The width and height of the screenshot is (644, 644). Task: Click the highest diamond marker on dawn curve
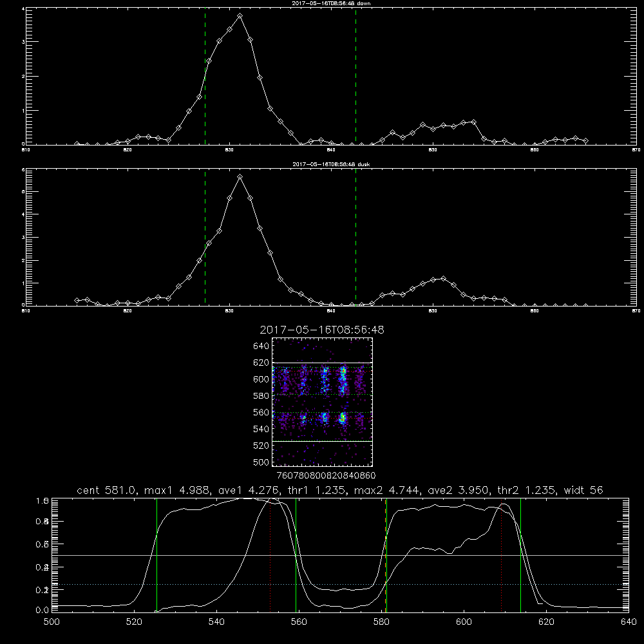pos(240,16)
